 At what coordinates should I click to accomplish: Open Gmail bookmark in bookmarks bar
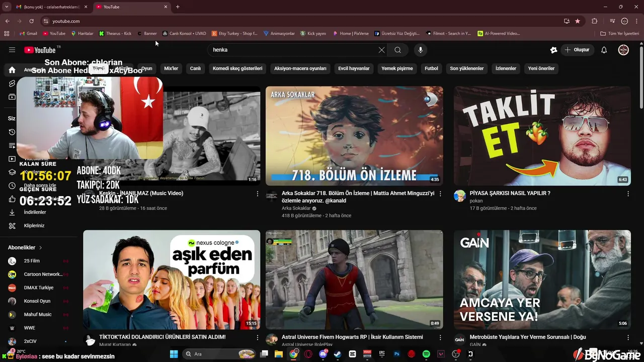click(x=28, y=34)
